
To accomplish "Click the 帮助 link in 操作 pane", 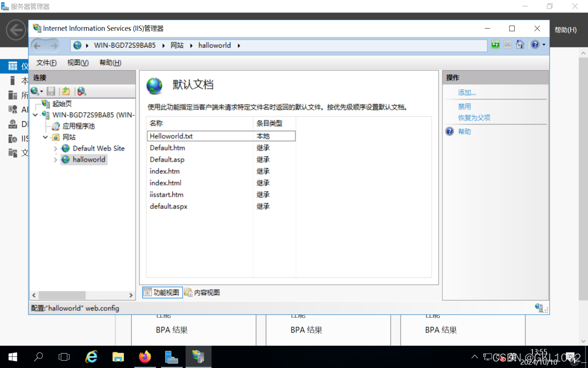I will pos(464,131).
